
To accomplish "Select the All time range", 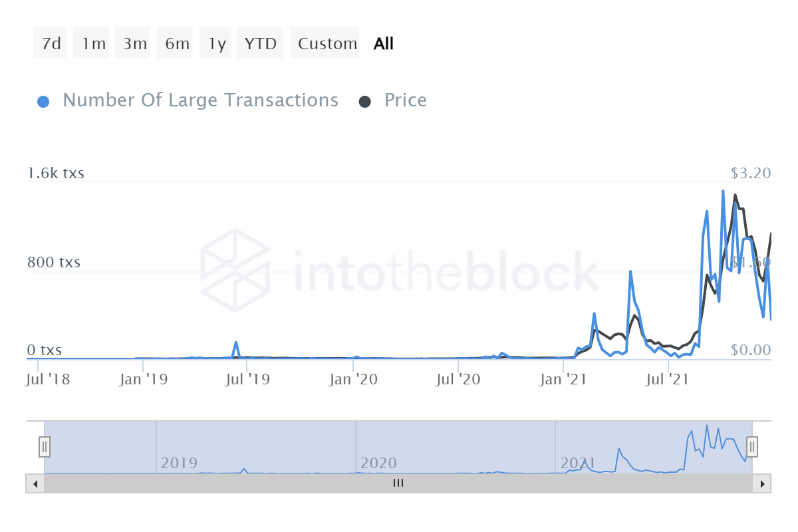I will [x=384, y=44].
